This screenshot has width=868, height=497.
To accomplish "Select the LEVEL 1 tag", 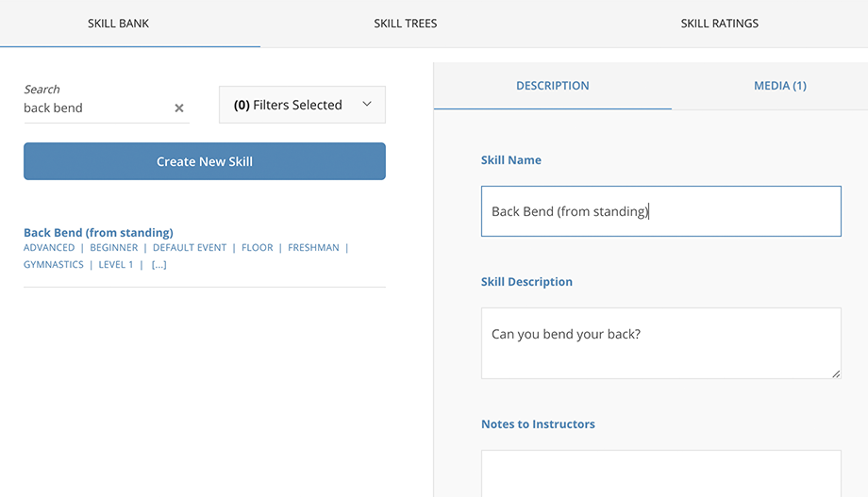I will point(116,265).
